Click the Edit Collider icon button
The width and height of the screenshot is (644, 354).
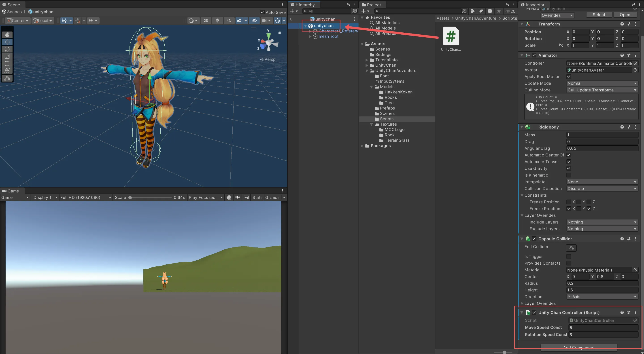coord(571,248)
